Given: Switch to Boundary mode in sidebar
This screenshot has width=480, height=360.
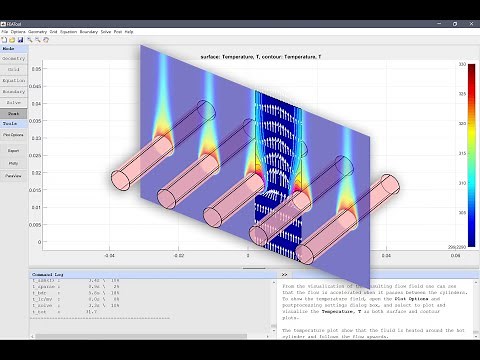Looking at the screenshot, I should [x=14, y=91].
